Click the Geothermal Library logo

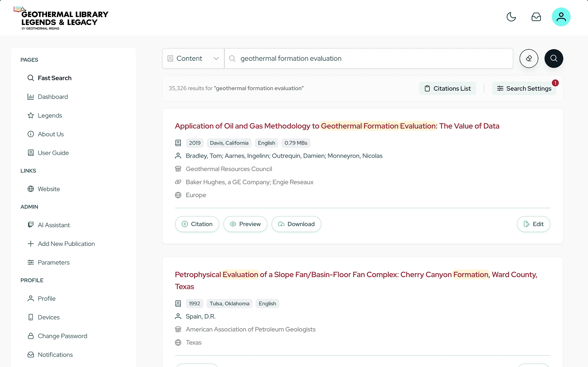click(61, 18)
